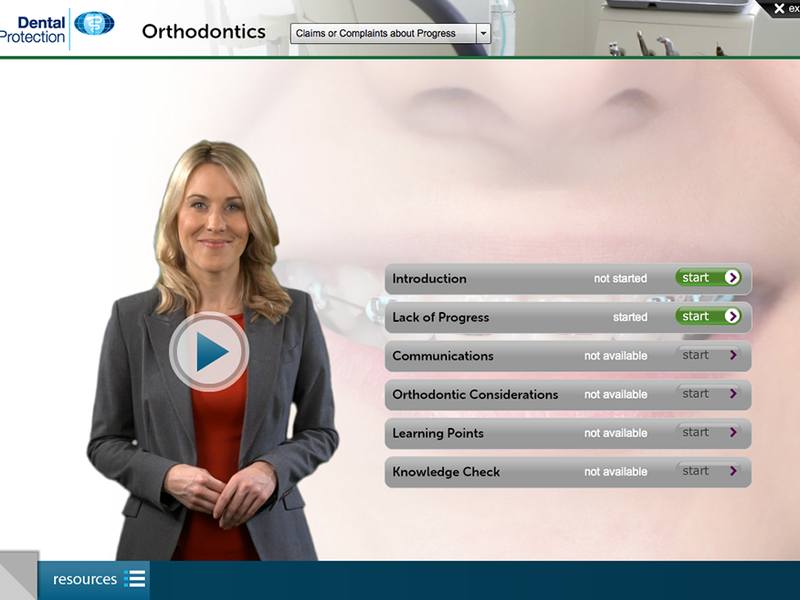Click 'not available' status in Communications row
The width and height of the screenshot is (800, 600).
coord(616,356)
